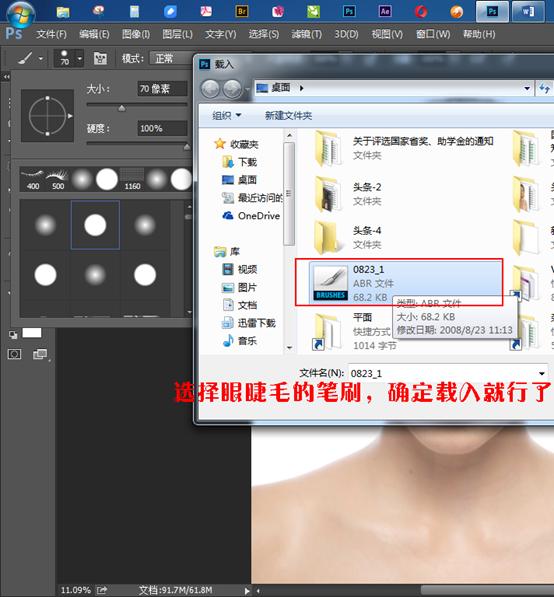This screenshot has height=597, width=554.
Task: Open the After Effects taskbar icon
Action: 385,11
